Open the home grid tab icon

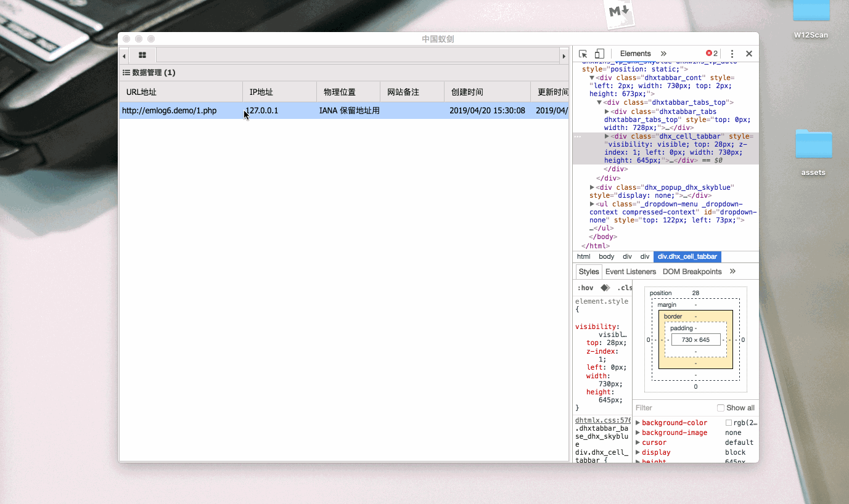click(142, 55)
